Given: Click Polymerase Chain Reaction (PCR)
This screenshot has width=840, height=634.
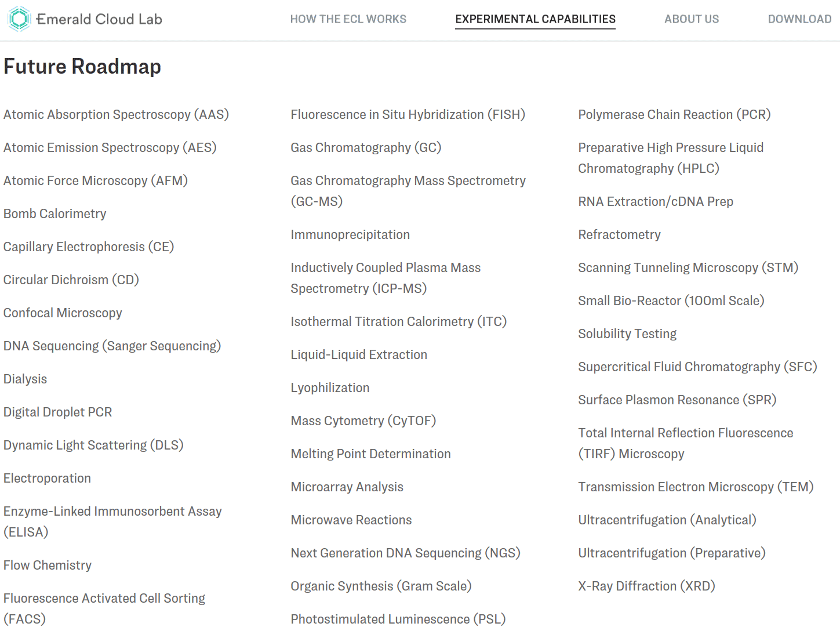Looking at the screenshot, I should pyautogui.click(x=675, y=115).
